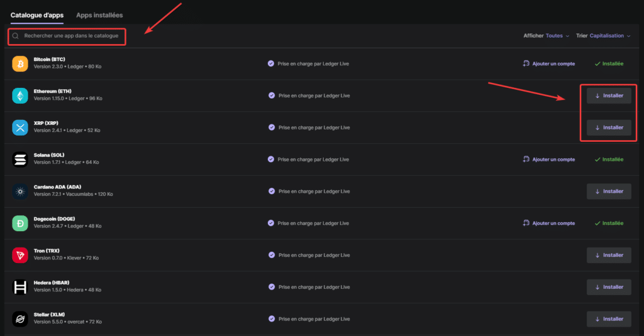
Task: Click Bitcoin's Ledger Live supported checkmark badge
Action: [270, 63]
